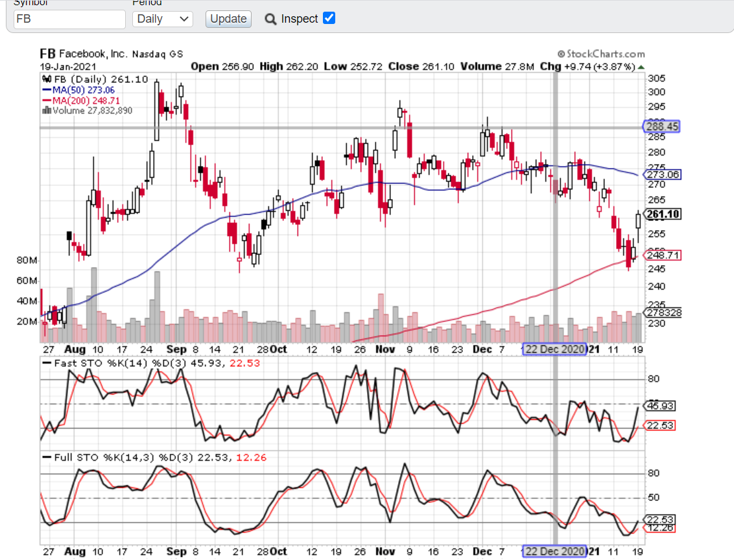This screenshot has height=560, width=734.
Task: Click the Sep label on price chart axis
Action: [176, 349]
